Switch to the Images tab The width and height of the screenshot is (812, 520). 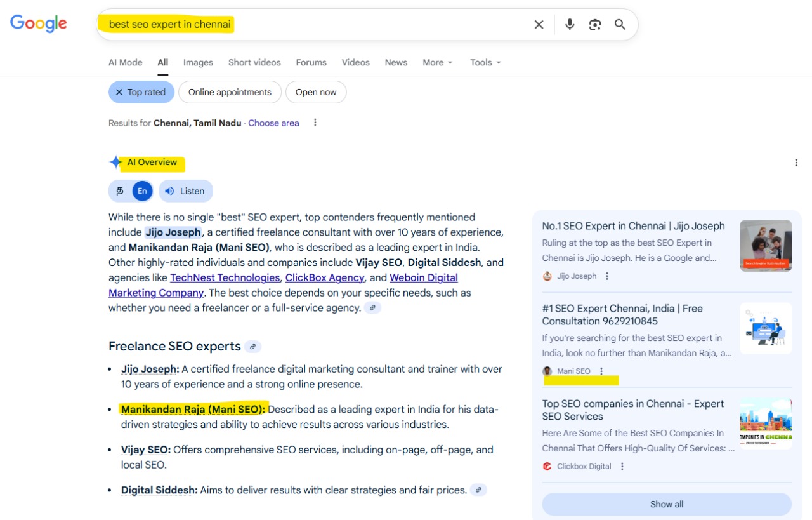tap(198, 62)
